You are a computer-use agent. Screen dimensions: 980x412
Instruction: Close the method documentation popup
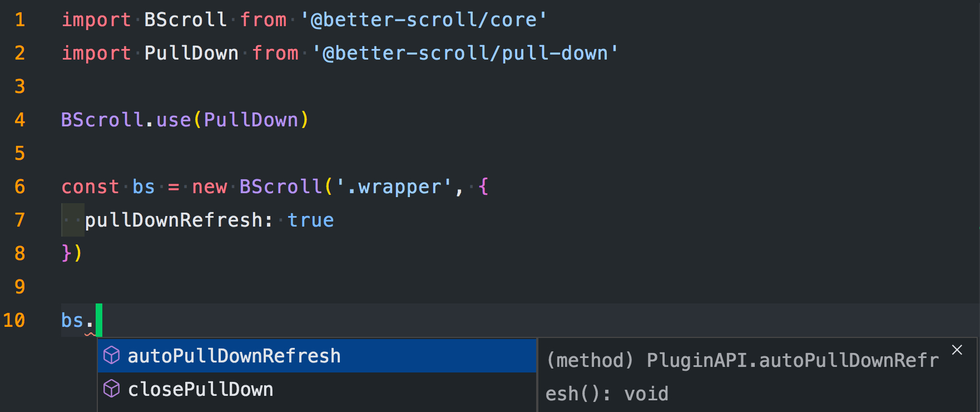pos(957,350)
